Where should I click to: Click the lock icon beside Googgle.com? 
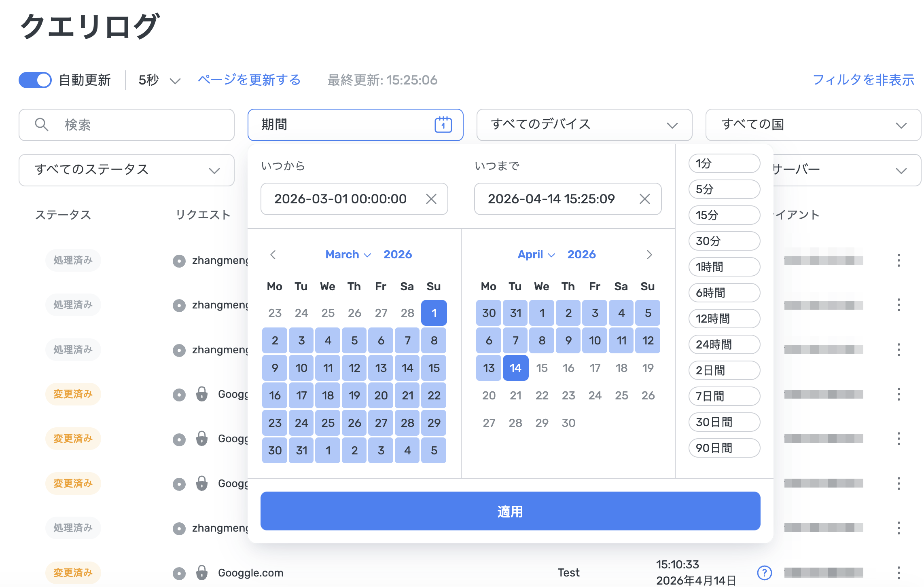pyautogui.click(x=202, y=573)
